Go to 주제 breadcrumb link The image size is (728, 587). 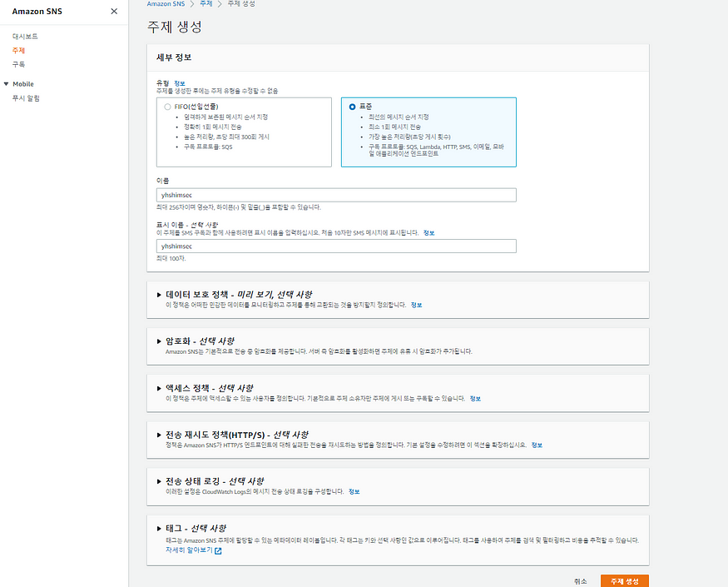click(x=206, y=3)
